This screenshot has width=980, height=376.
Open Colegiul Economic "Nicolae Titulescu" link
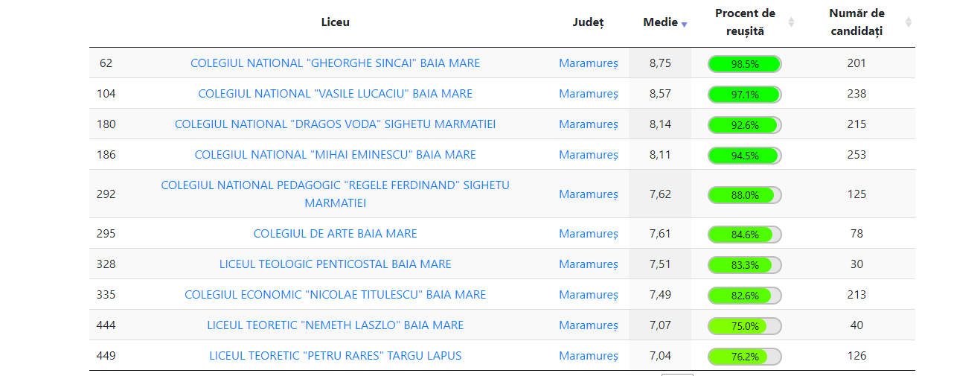[335, 295]
